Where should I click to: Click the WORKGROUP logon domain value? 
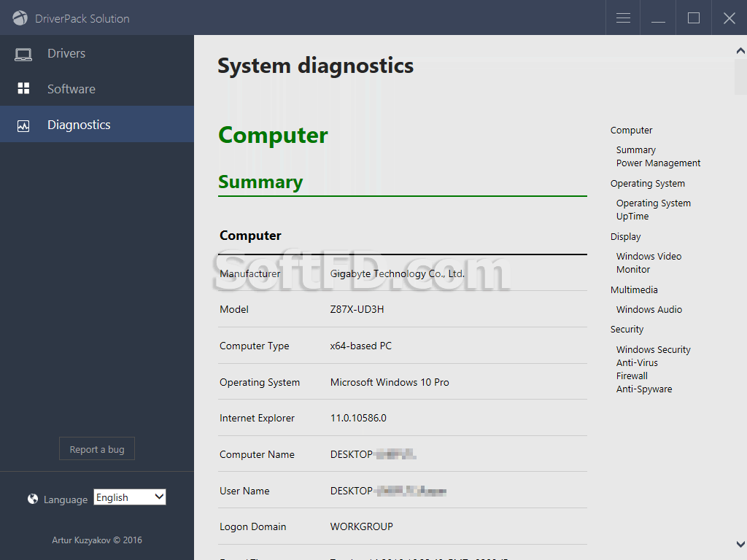[x=362, y=526]
